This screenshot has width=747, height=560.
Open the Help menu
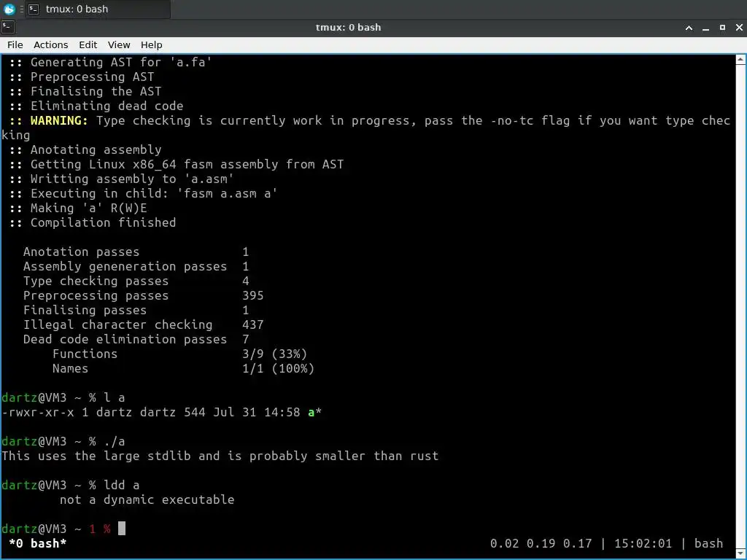(x=152, y=44)
